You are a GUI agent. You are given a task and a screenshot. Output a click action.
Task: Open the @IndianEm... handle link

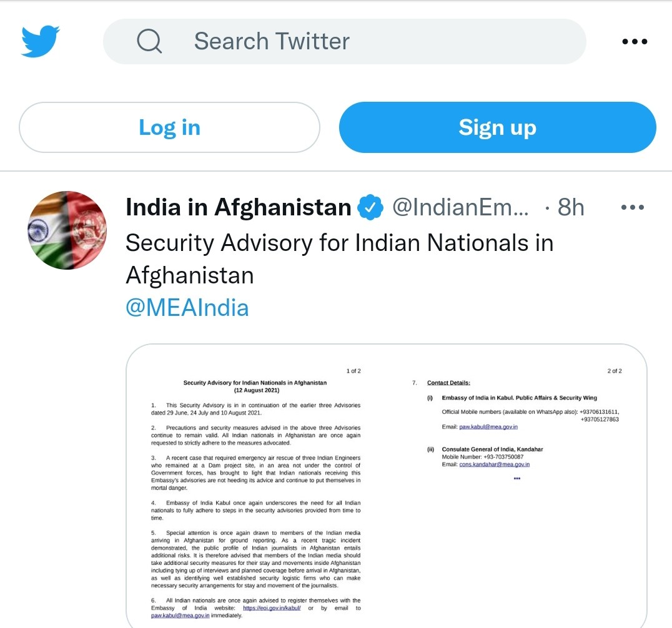460,207
